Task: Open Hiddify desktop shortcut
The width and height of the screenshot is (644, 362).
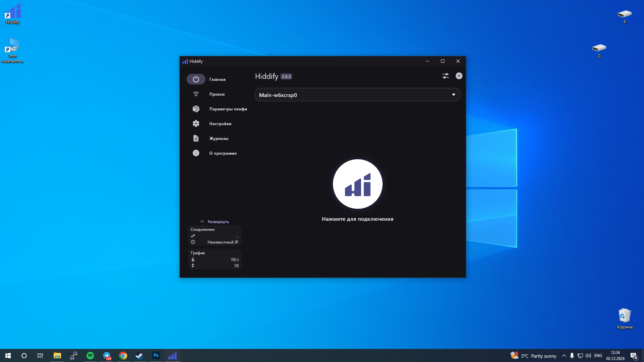Action: pos(12,14)
